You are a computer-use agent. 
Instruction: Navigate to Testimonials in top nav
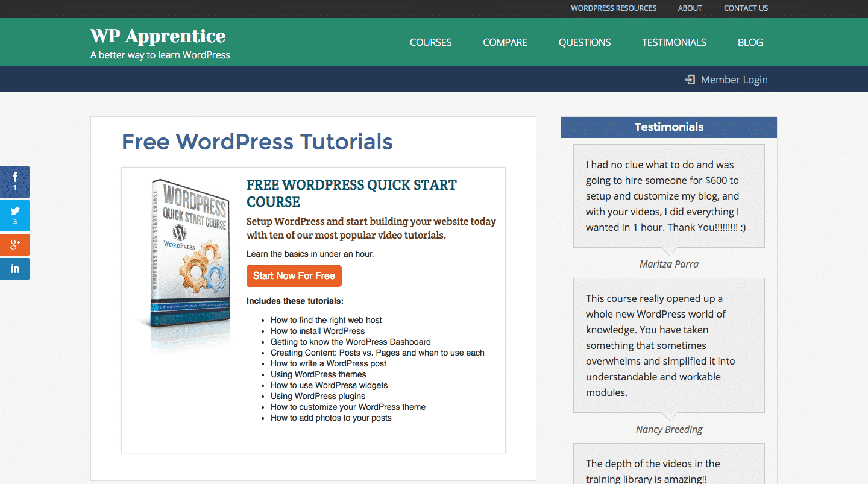tap(674, 42)
